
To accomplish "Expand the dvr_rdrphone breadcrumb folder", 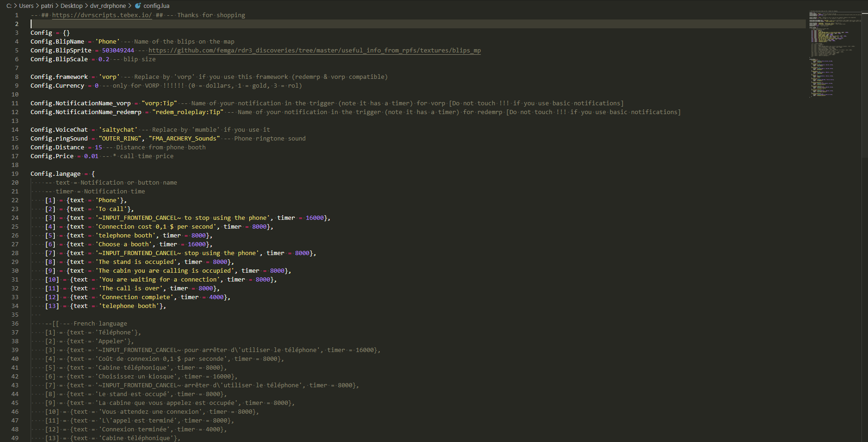I will click(108, 6).
